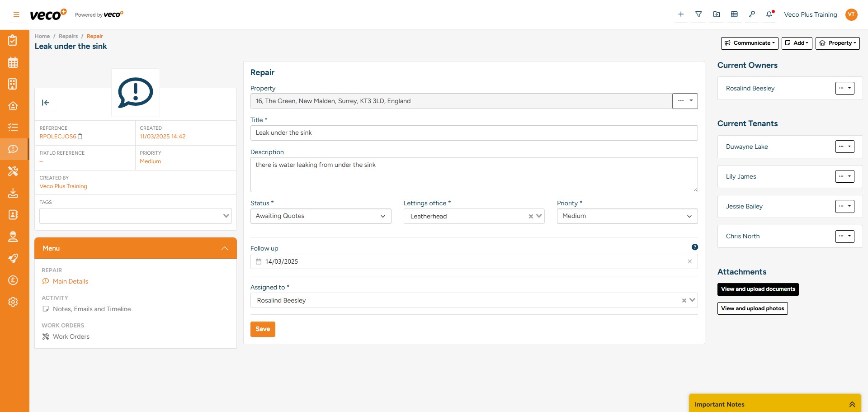868x412 pixels.
Task: Expand the Tags dropdown
Action: (x=226, y=216)
